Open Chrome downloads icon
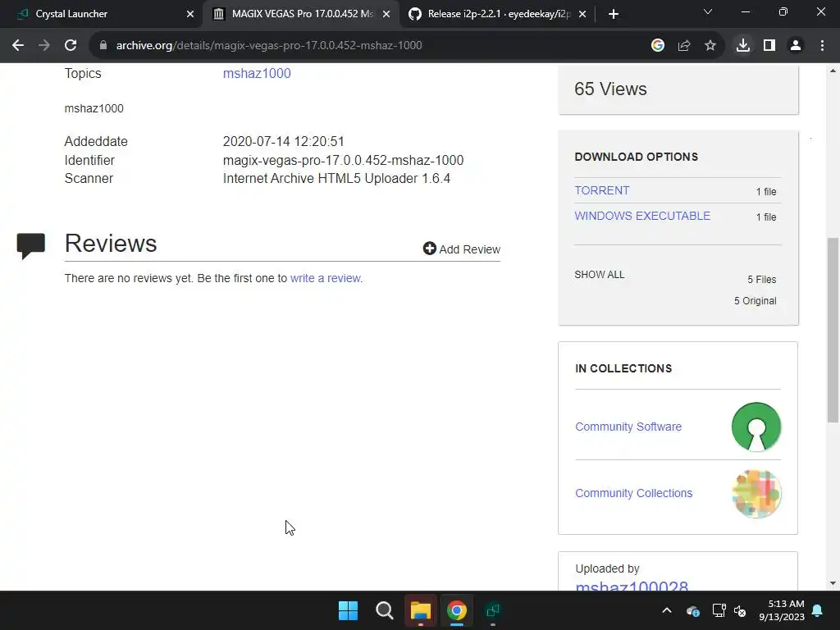The width and height of the screenshot is (840, 630). coord(743,46)
